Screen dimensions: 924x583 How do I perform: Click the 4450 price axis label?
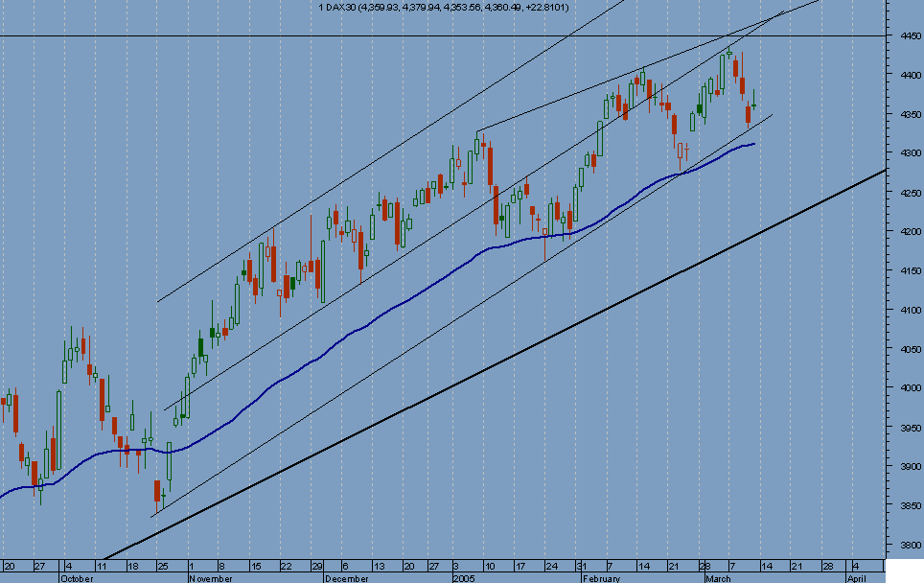click(911, 36)
